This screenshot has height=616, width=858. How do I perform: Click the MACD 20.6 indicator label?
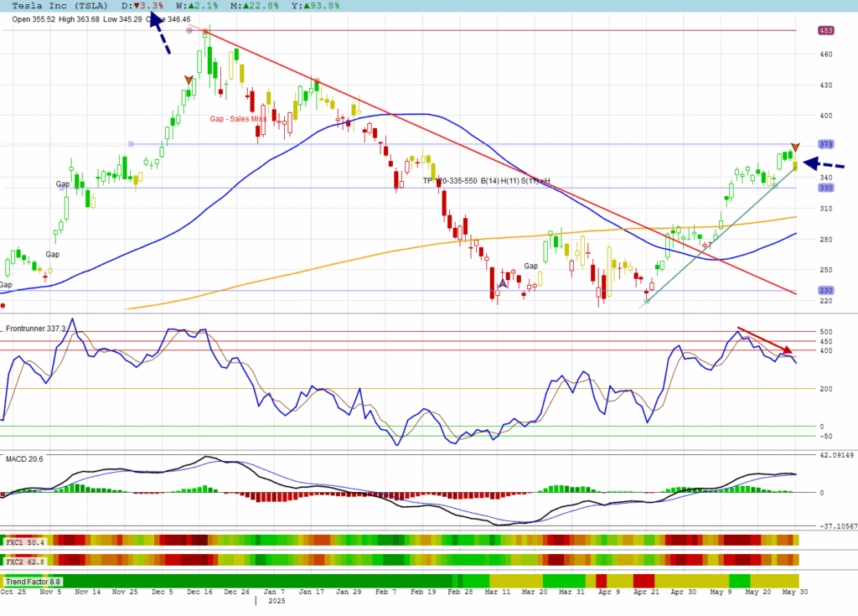pos(24,458)
